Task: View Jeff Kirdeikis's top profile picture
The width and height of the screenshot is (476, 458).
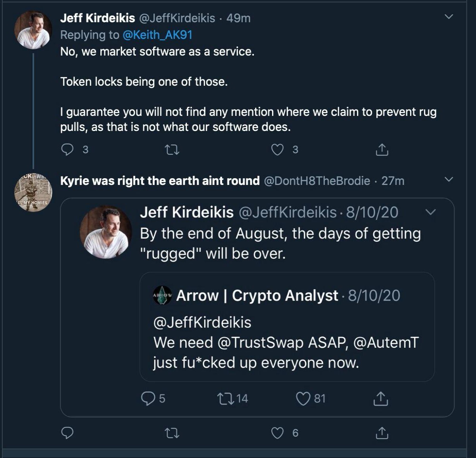Action: 33,30
